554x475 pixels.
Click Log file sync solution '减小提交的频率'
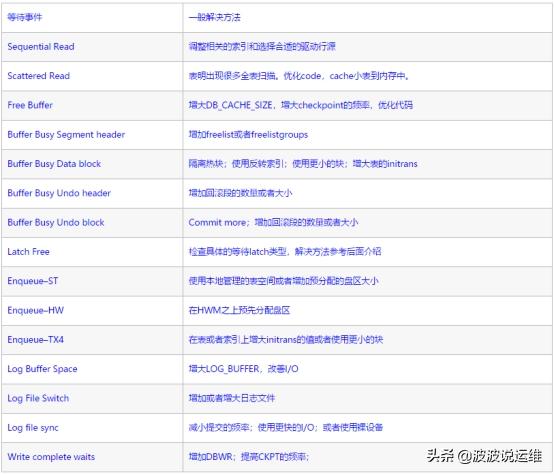point(285,428)
